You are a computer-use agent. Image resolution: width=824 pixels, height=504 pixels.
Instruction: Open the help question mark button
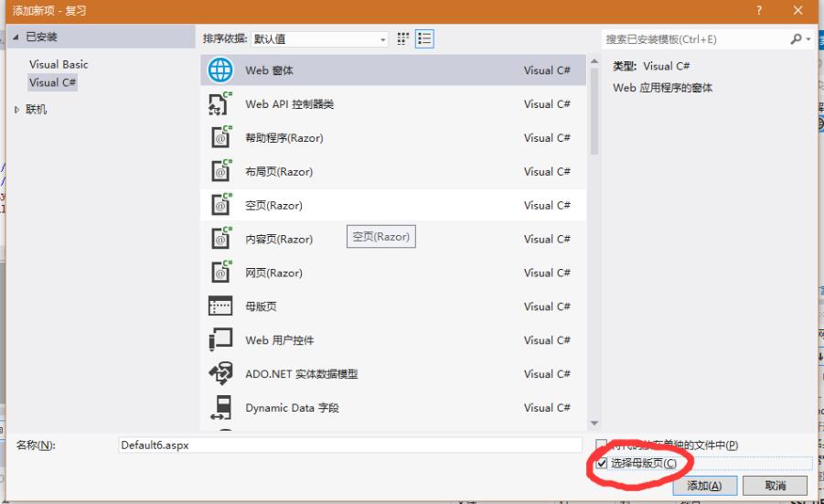759,10
